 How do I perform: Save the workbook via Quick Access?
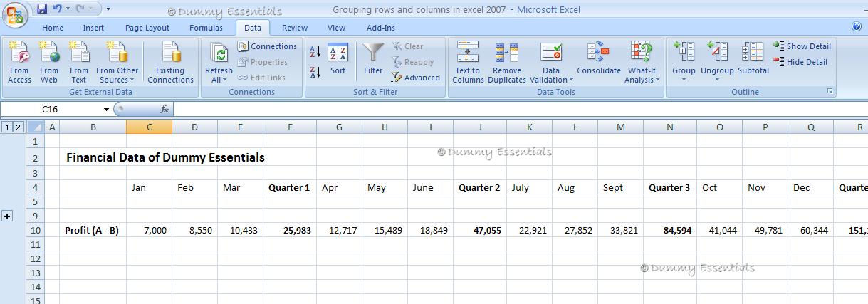tap(42, 9)
